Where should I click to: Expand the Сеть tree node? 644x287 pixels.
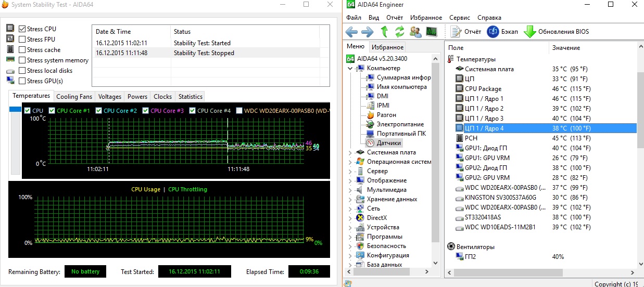351,208
